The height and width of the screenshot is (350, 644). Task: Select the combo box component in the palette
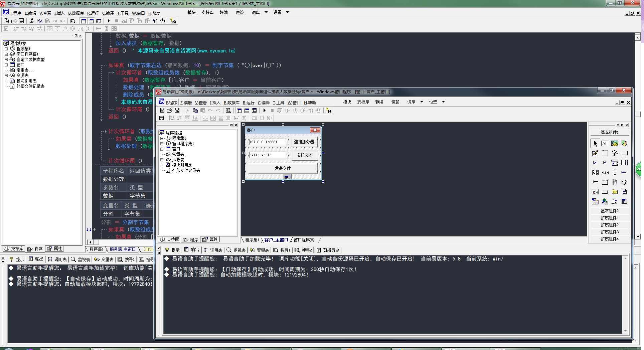(x=615, y=163)
